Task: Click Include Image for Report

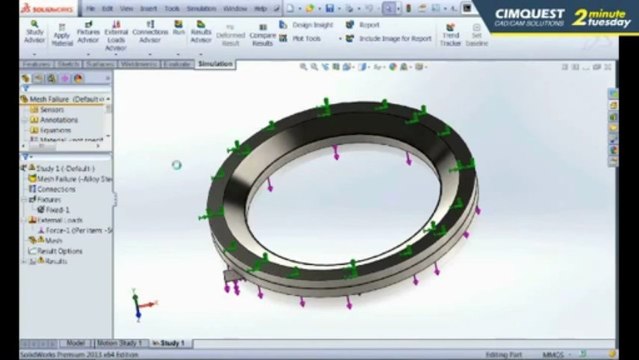Action: 388,39
